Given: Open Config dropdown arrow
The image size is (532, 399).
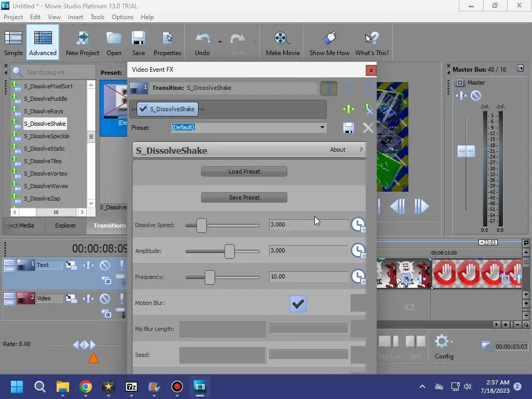Looking at the screenshot, I should pos(451,342).
